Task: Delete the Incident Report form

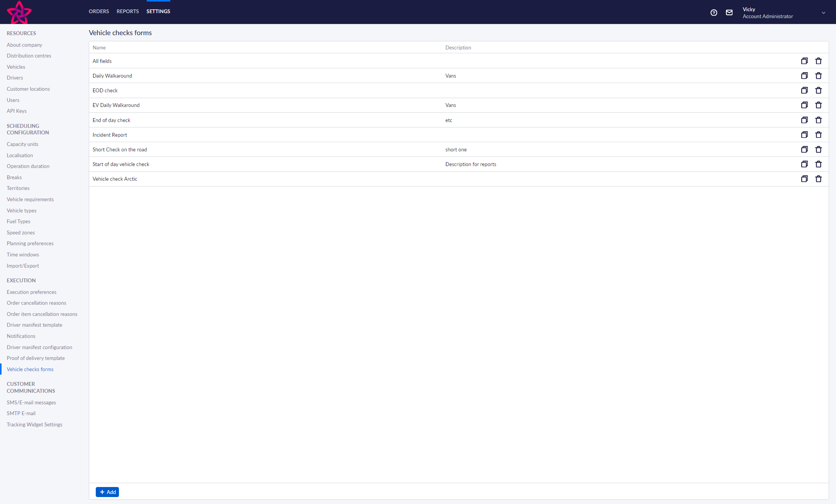Action: click(x=818, y=135)
